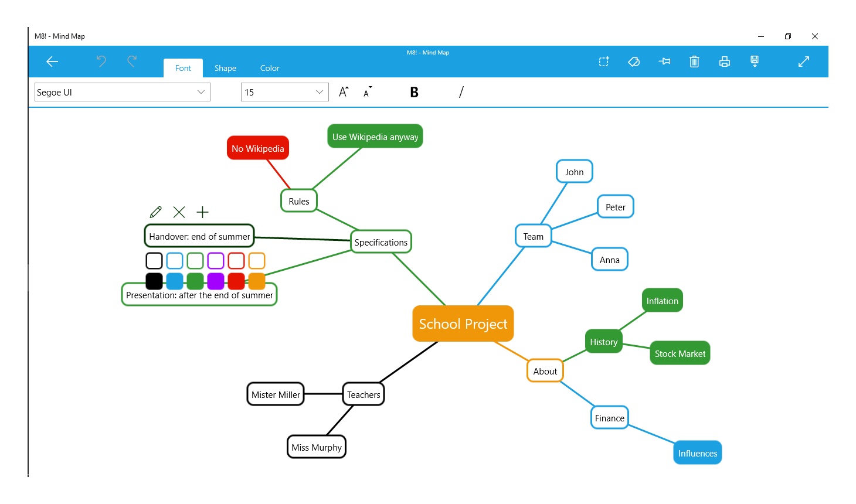Redo the last action
Screen dimensions: 856x504
(x=132, y=61)
